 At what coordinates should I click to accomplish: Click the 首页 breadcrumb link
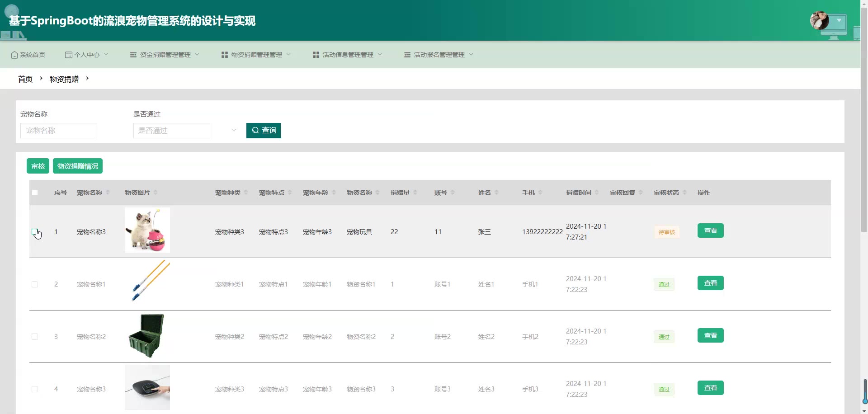25,79
